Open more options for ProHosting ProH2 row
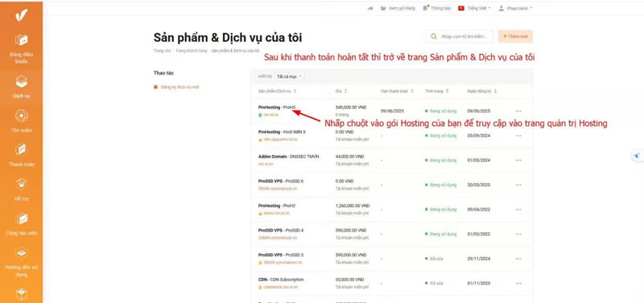Image resolution: width=644 pixels, height=303 pixels. pyautogui.click(x=518, y=210)
